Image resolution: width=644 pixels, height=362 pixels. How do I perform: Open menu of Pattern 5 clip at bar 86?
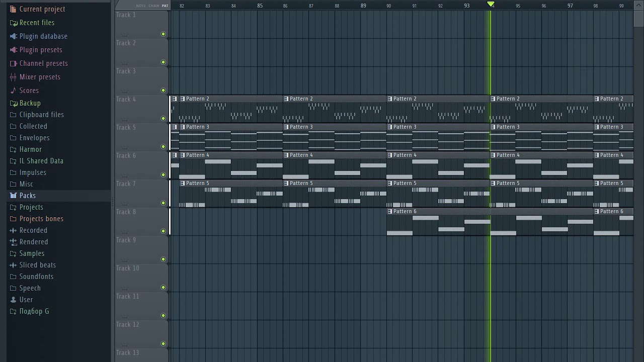[286, 184]
